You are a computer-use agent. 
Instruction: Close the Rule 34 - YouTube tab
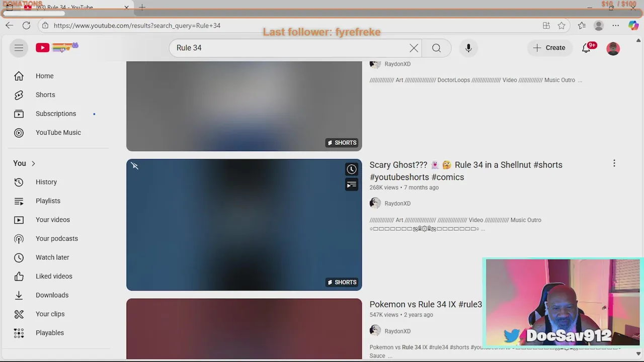pos(126,8)
